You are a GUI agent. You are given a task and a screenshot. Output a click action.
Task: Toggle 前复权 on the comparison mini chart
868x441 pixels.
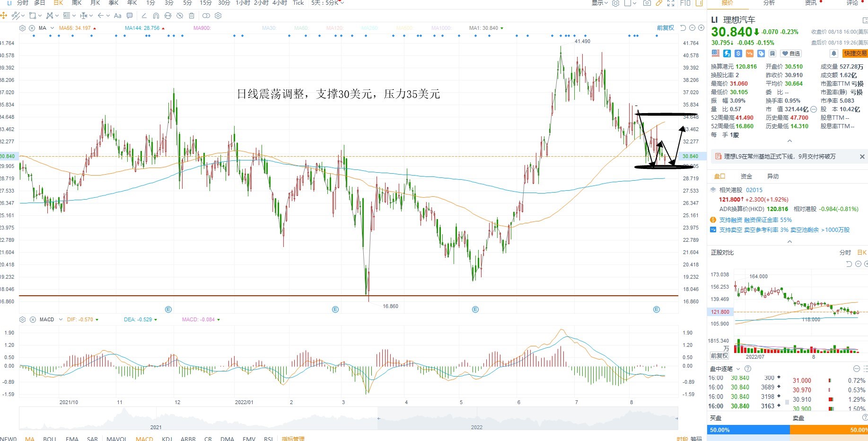point(719,355)
